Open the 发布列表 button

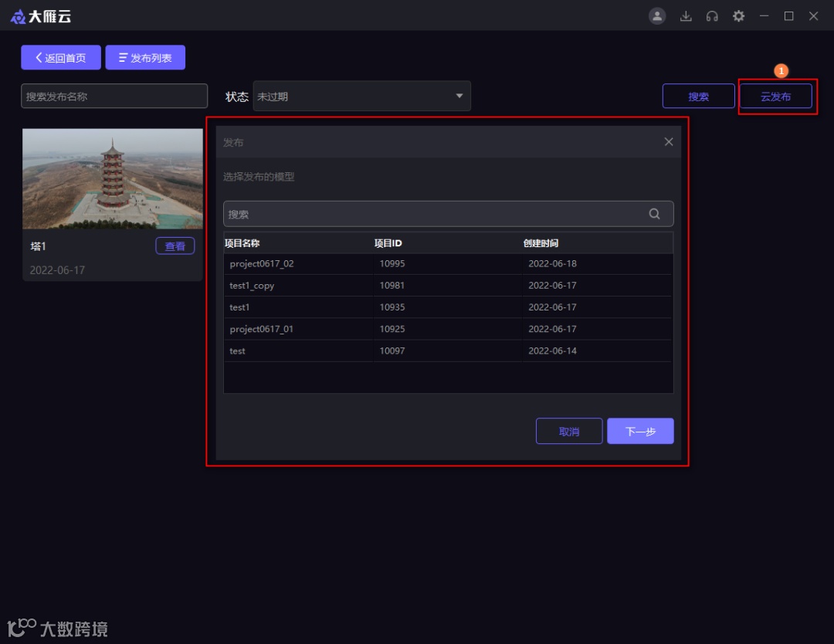point(145,57)
